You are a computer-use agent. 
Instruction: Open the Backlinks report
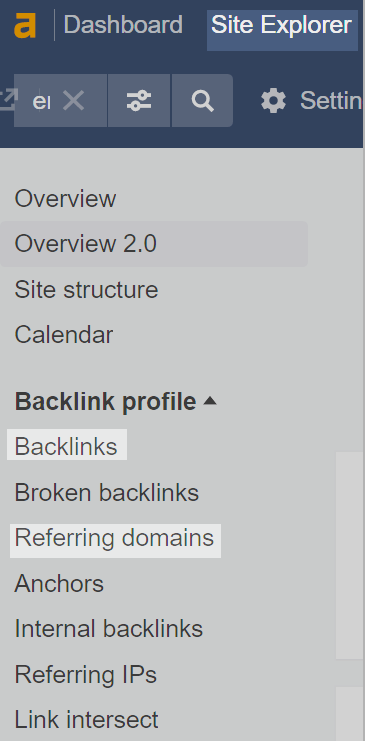tap(67, 445)
